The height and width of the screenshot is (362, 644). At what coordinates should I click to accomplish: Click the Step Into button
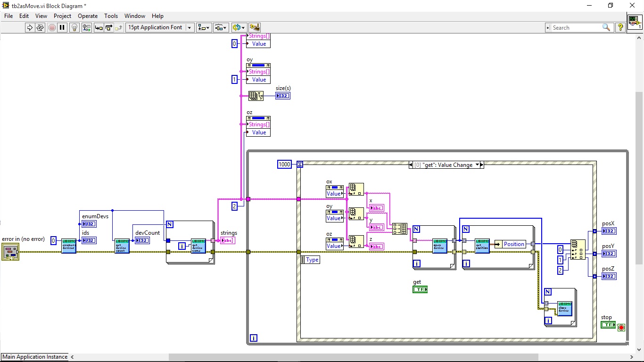pyautogui.click(x=99, y=27)
